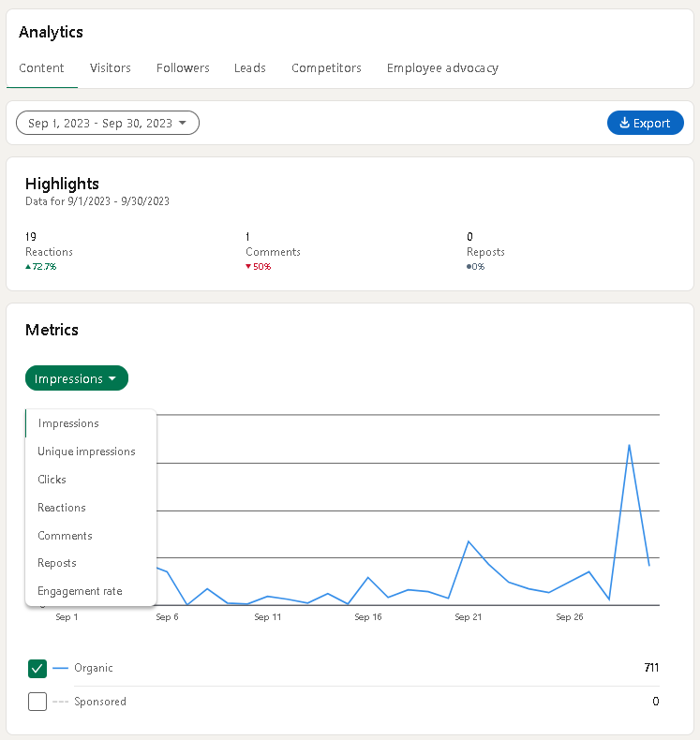Click the Metrics heading
The height and width of the screenshot is (740, 700).
(x=52, y=330)
